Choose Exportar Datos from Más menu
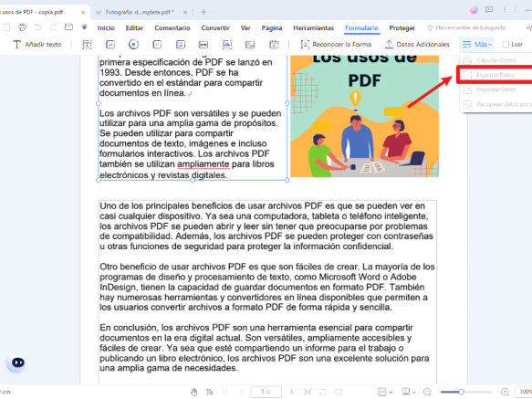 click(x=495, y=75)
